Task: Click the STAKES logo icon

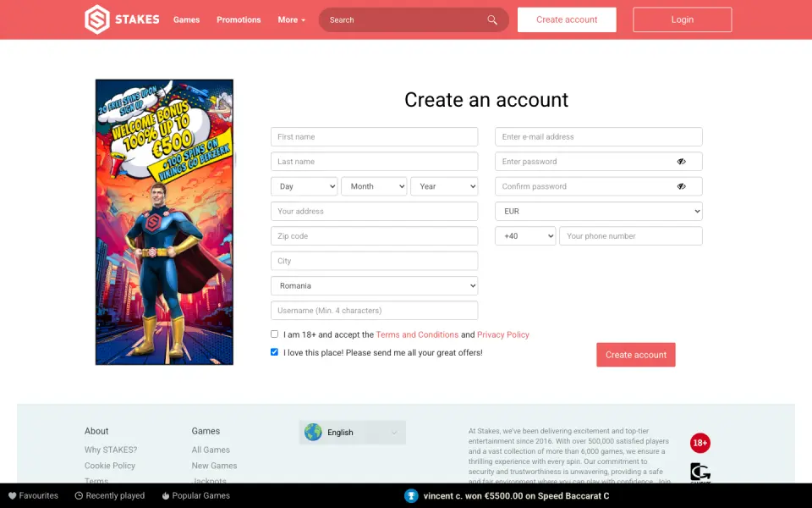Action: (97, 19)
